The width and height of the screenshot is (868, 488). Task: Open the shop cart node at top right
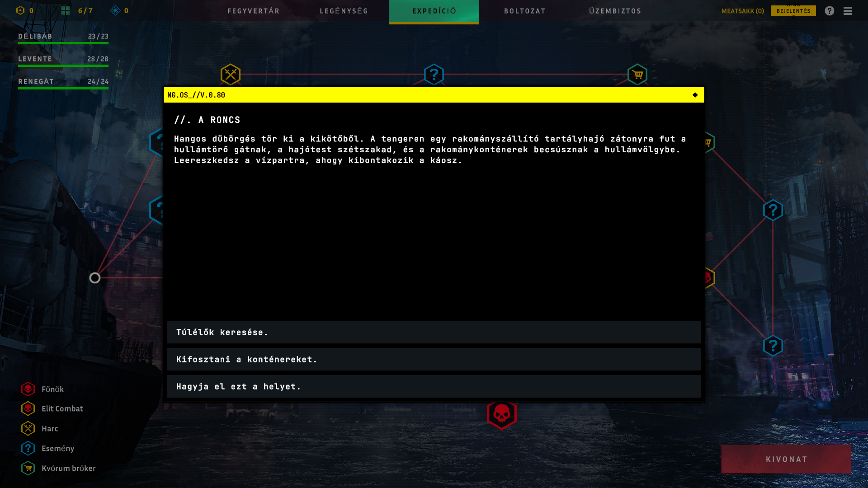click(x=637, y=74)
